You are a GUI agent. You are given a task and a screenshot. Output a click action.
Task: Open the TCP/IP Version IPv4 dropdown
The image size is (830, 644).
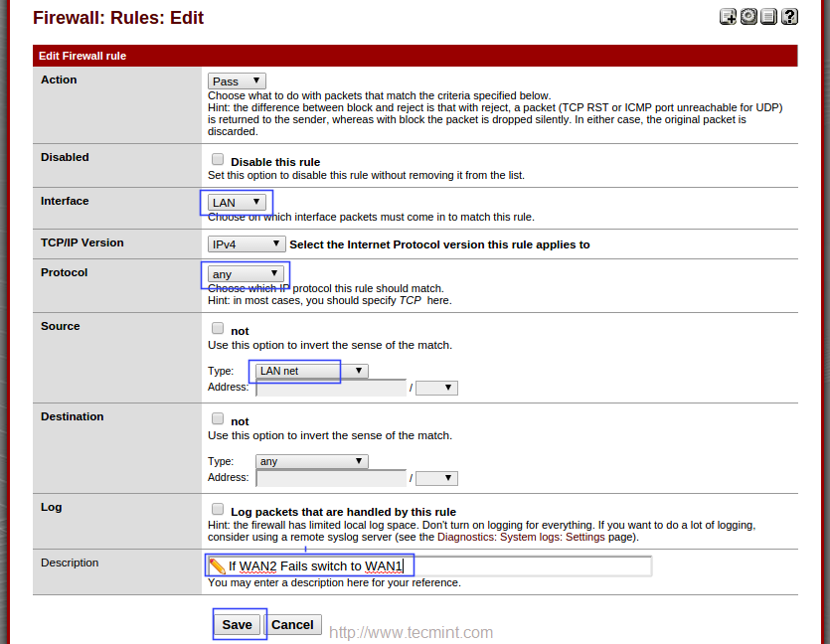(x=247, y=243)
